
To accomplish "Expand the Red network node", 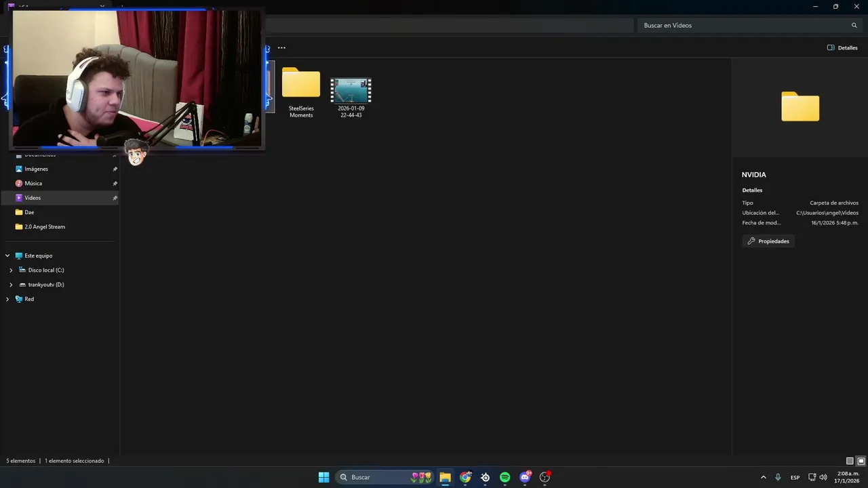I will 7,299.
